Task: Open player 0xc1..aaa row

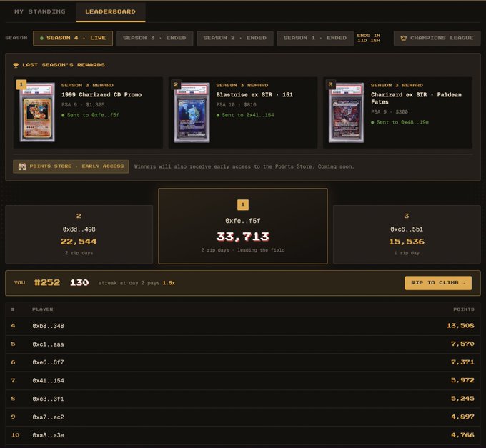Action: [243, 344]
